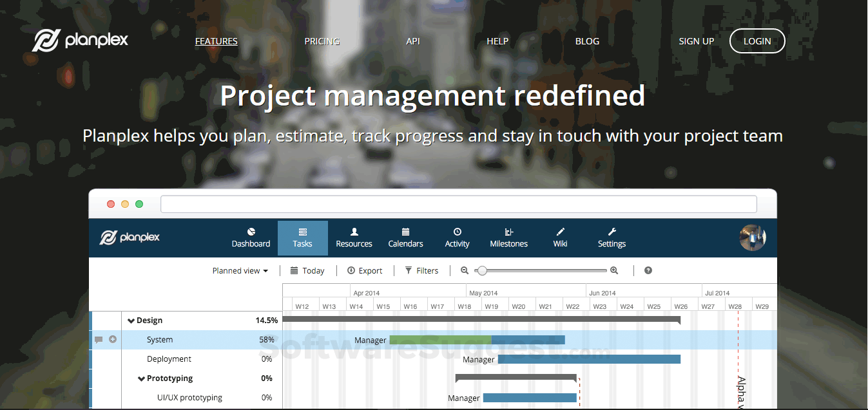Go to the Activity tab
The width and height of the screenshot is (868, 410).
tap(457, 238)
